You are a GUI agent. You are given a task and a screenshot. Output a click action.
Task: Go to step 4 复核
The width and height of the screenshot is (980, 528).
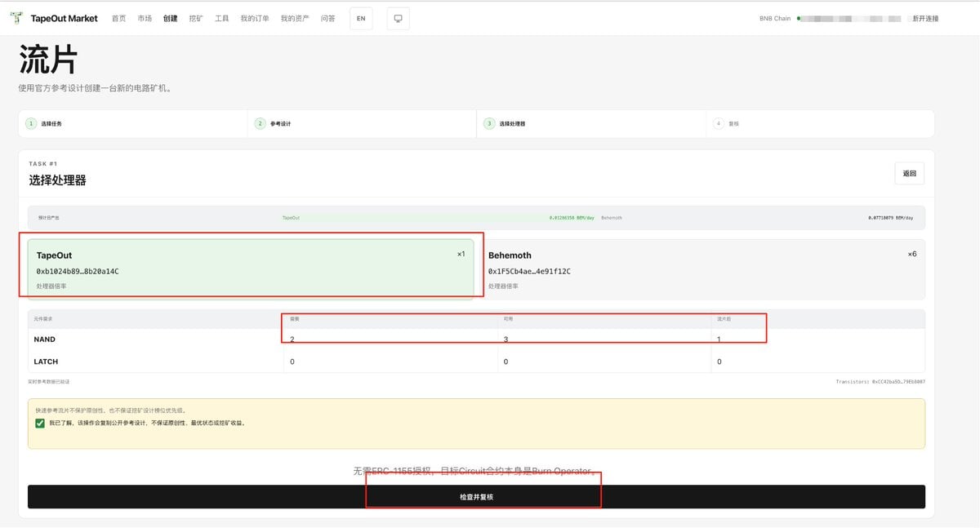click(x=820, y=124)
